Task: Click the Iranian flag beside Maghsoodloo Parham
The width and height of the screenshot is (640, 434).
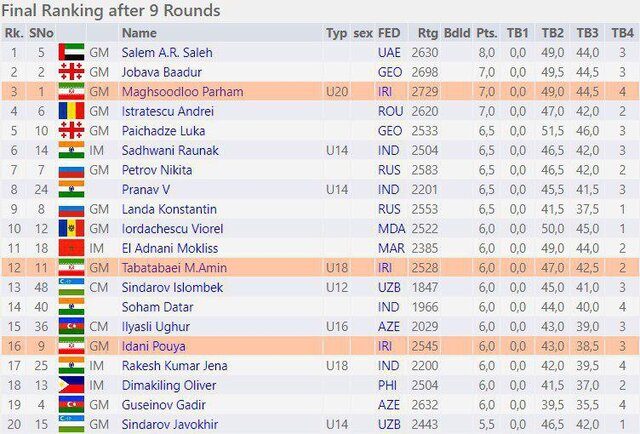Action: tap(71, 91)
